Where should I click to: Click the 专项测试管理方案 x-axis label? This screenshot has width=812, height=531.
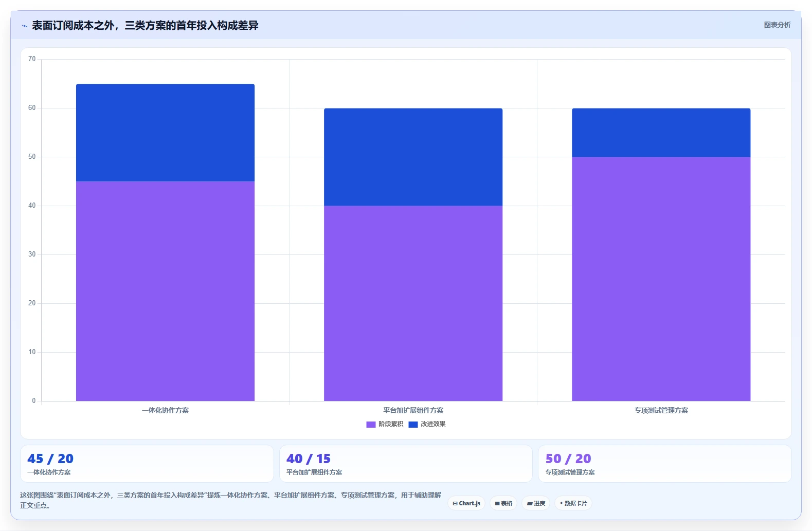[661, 410]
